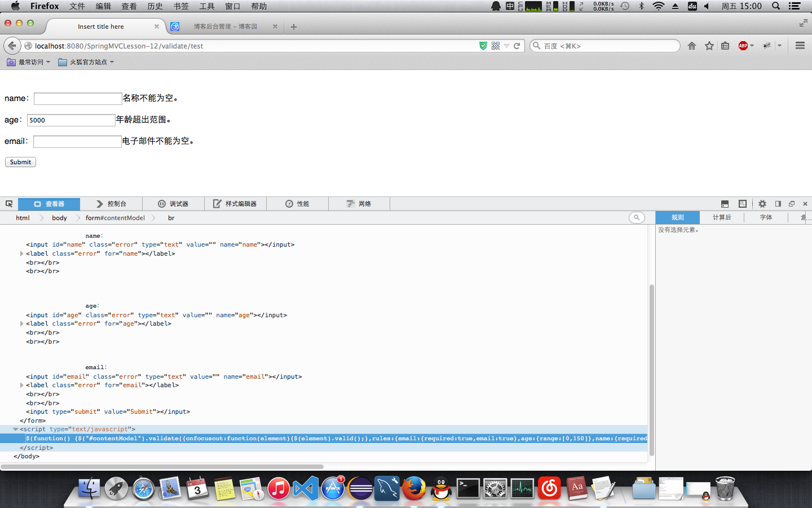This screenshot has height=508, width=812.
Task: Open responsive design mode icon in devtools
Action: coord(743,204)
